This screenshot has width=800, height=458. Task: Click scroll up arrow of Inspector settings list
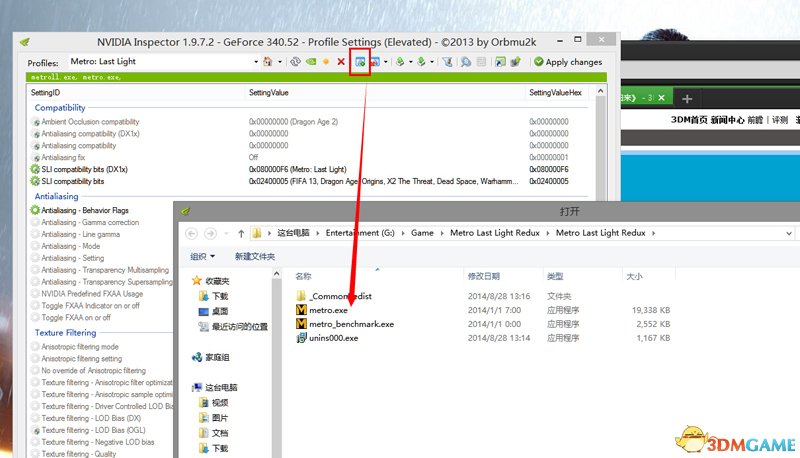pyautogui.click(x=601, y=91)
